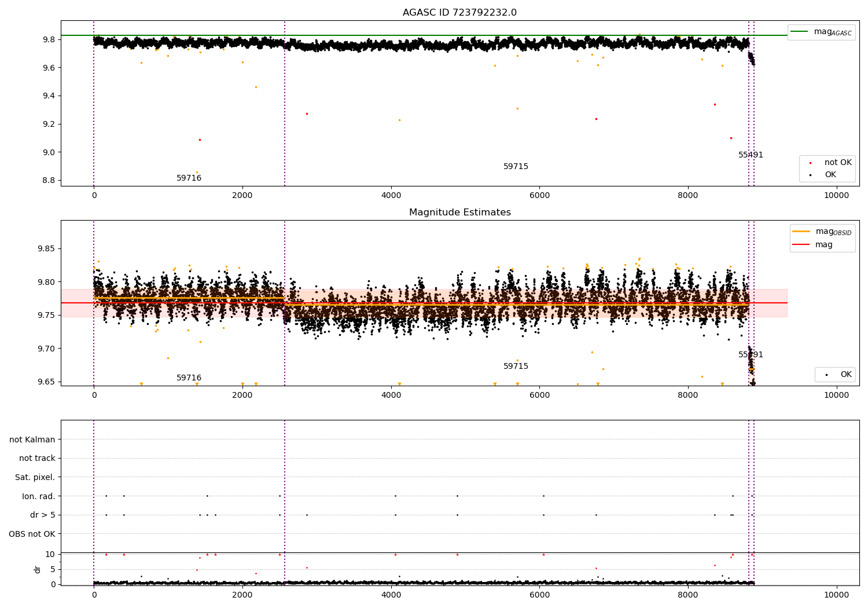This screenshot has width=868, height=608.
Task: Click the 4000 x-axis tick under Magnitude Estimates
Action: click(x=391, y=395)
